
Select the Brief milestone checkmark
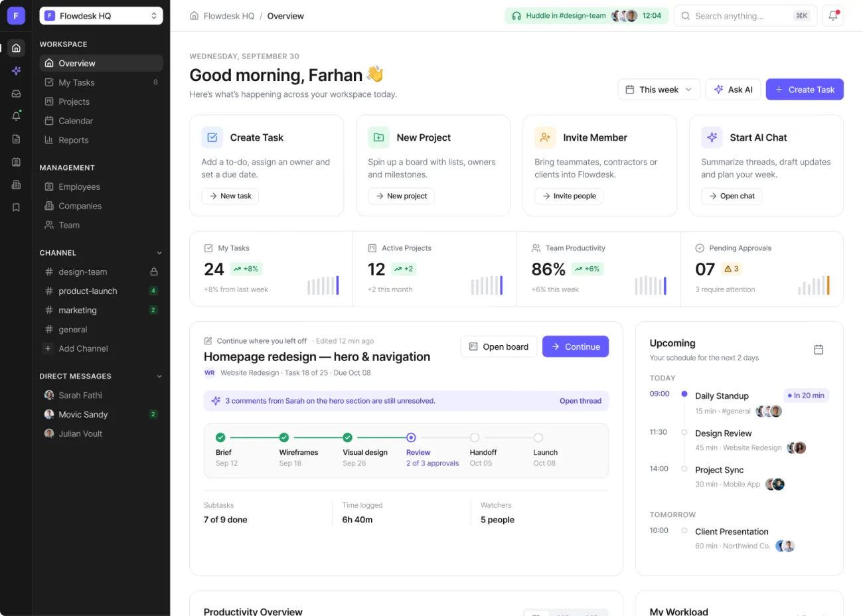tap(220, 437)
